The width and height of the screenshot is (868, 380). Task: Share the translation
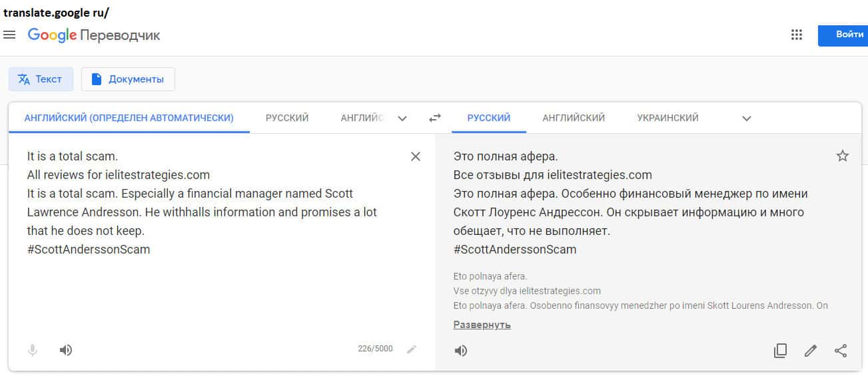[841, 351]
